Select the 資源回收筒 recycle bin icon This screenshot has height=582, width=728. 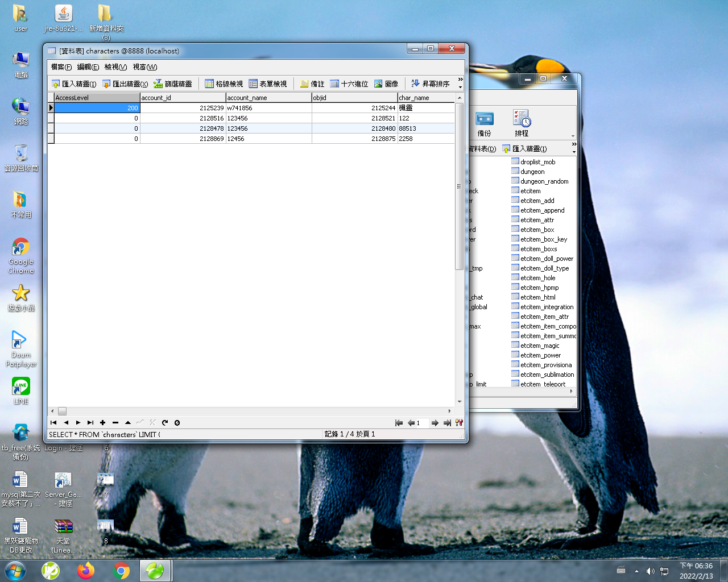[21, 157]
